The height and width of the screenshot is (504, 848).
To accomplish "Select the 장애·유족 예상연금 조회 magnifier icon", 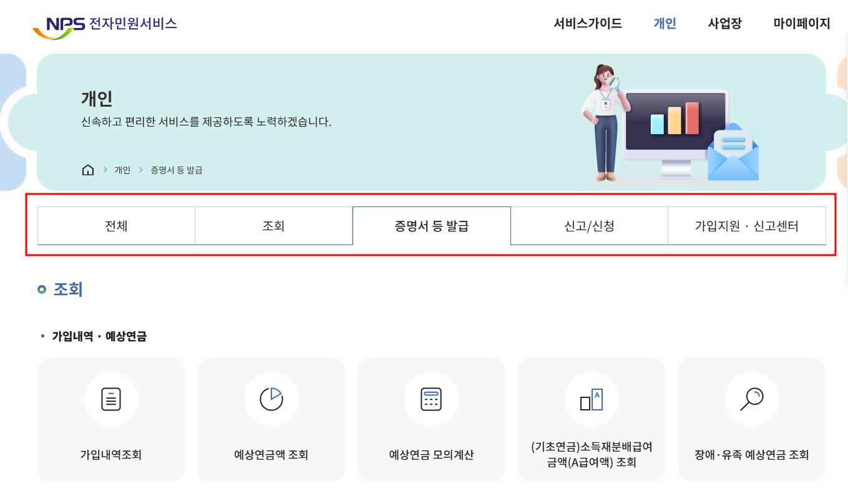I will coord(752,399).
